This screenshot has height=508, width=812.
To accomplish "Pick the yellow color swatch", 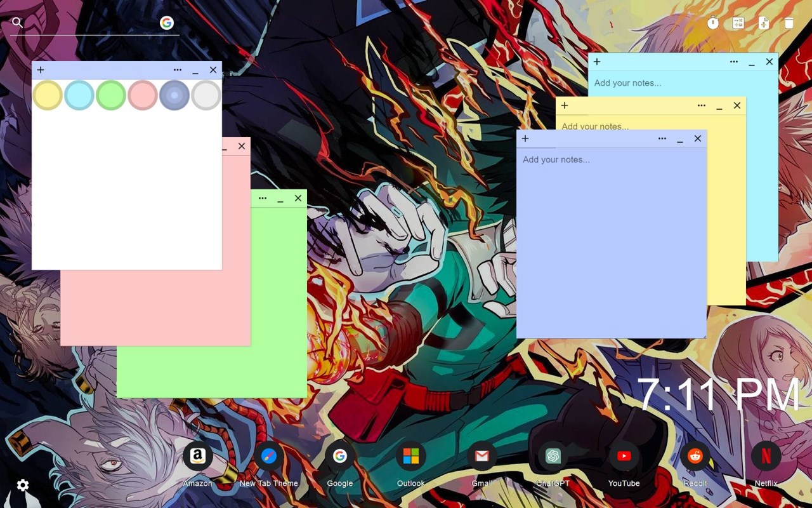I will (48, 95).
